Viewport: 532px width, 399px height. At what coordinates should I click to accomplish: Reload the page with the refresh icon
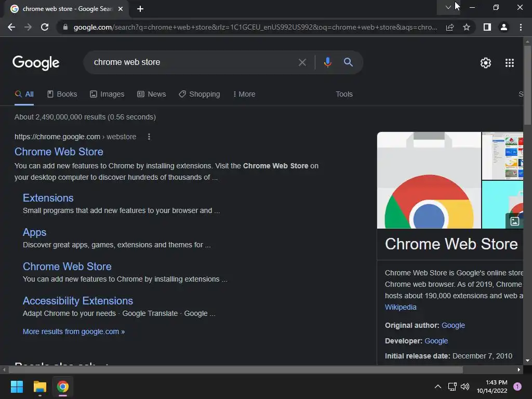point(45,27)
